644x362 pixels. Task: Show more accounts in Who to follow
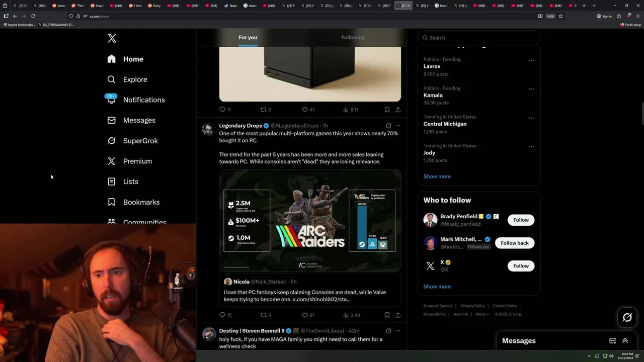(x=437, y=287)
